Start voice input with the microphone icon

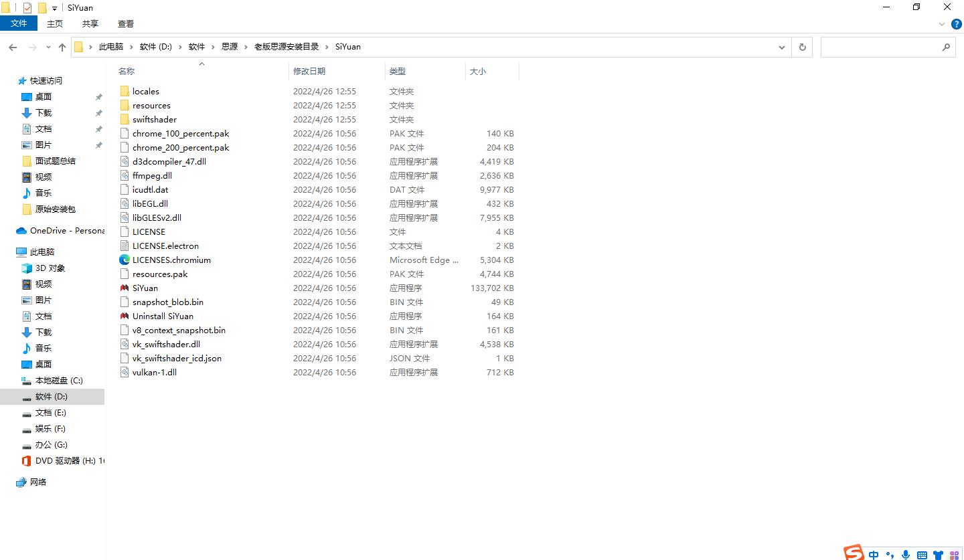[x=906, y=555]
